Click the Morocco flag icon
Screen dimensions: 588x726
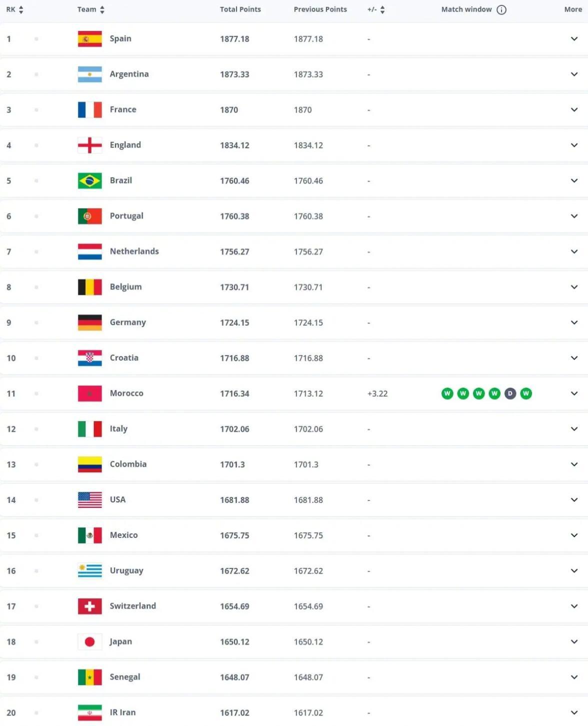pos(90,393)
